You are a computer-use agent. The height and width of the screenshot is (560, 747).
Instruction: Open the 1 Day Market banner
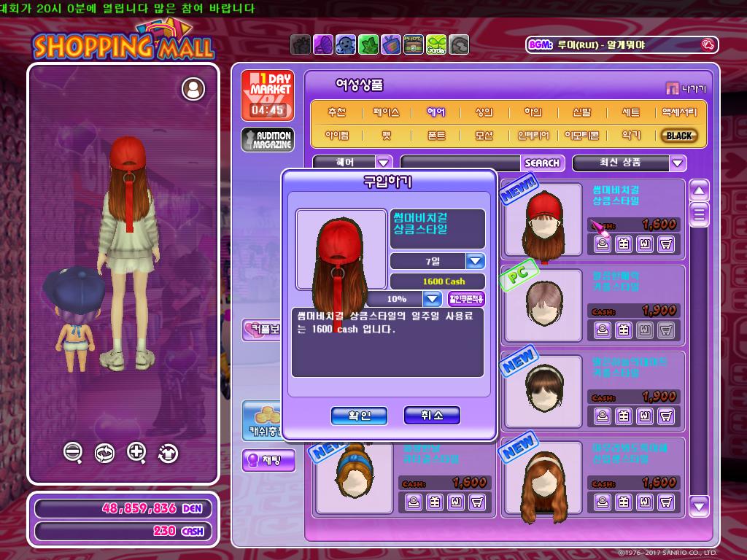(268, 96)
